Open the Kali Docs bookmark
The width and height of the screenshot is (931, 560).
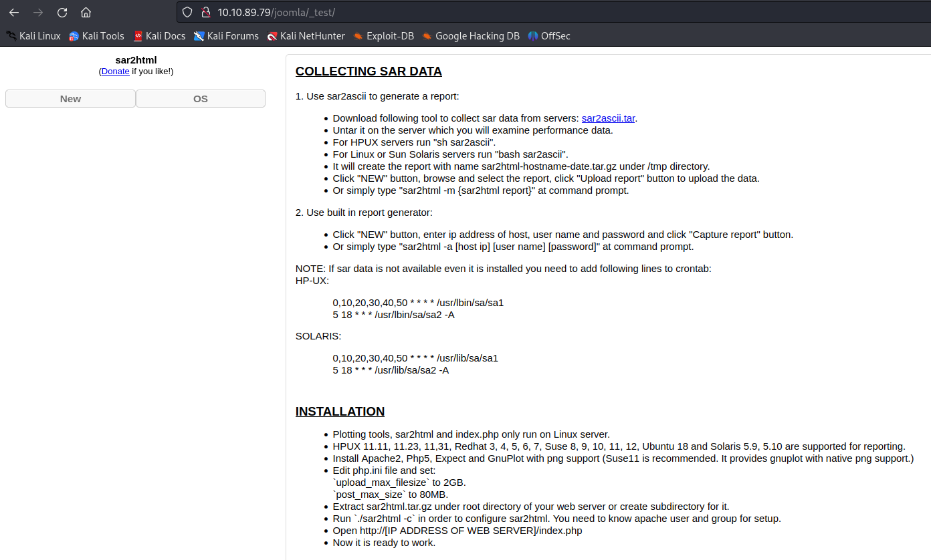click(159, 35)
